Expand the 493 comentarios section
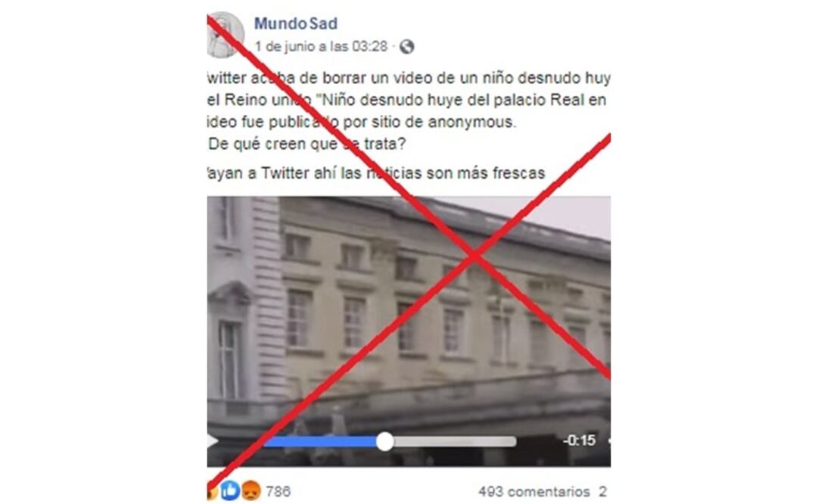 [x=534, y=491]
